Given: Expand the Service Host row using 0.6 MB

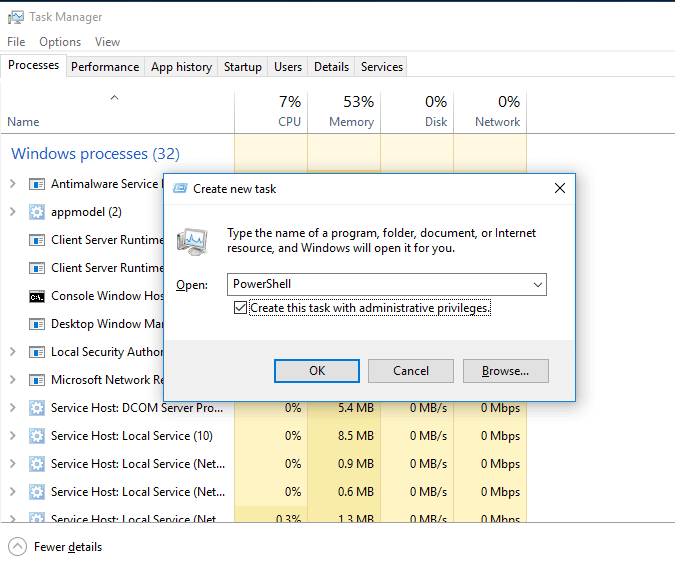Looking at the screenshot, I should pyautogui.click(x=13, y=492).
